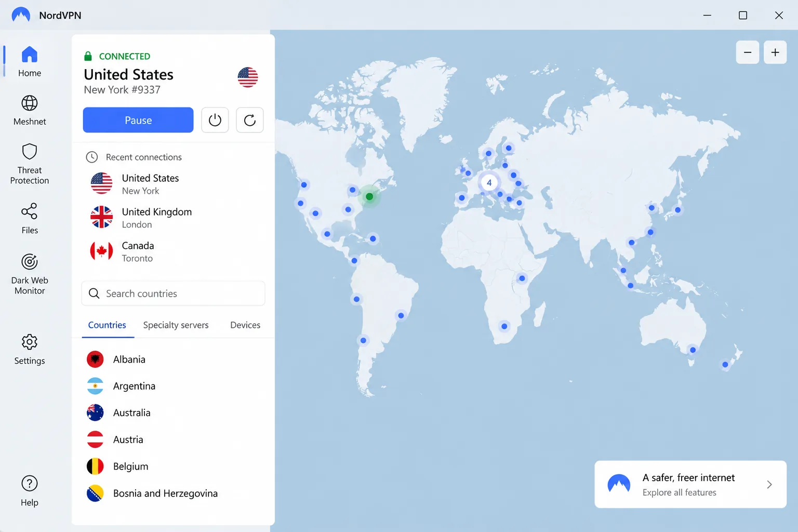Select Bosnia and Herzegovina country
This screenshot has width=798, height=532.
pyautogui.click(x=174, y=494)
